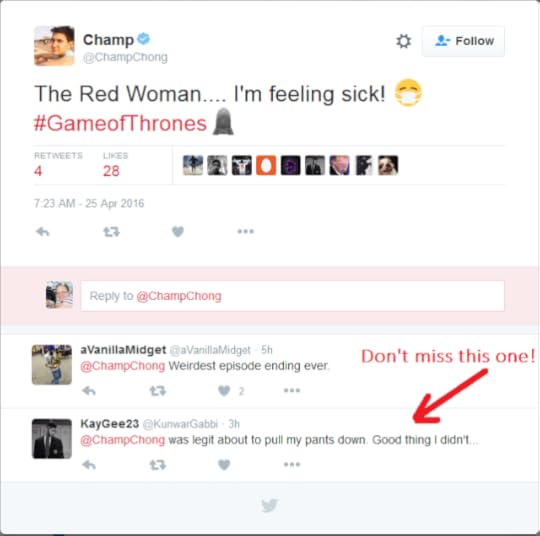The height and width of the screenshot is (536, 540).
Task: Like KayGee23's reply
Action: click(224, 465)
